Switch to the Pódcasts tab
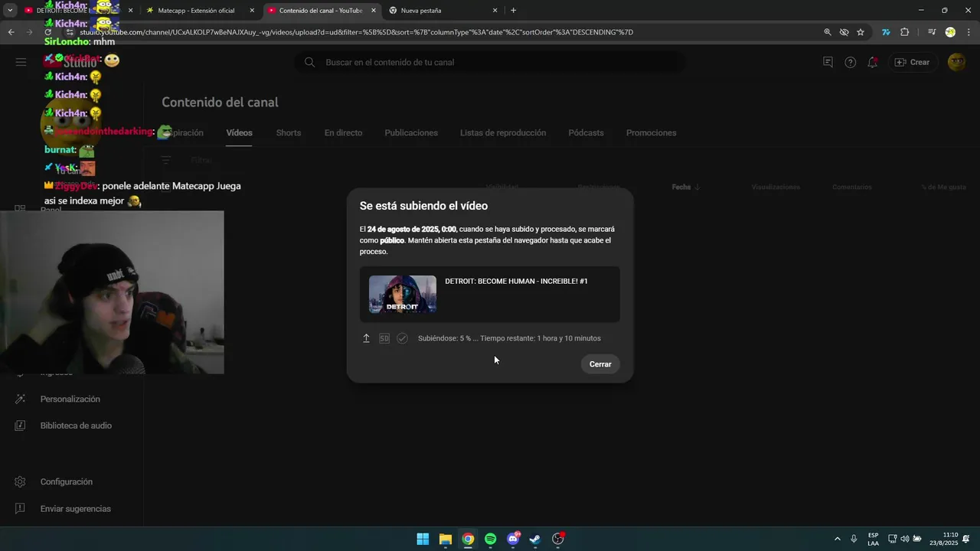 586,132
